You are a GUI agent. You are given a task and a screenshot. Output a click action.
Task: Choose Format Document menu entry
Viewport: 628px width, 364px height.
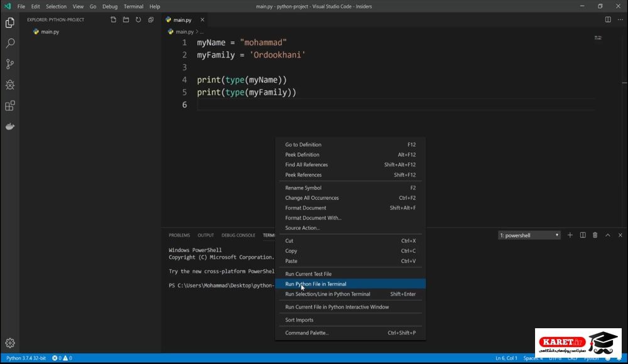350,208
